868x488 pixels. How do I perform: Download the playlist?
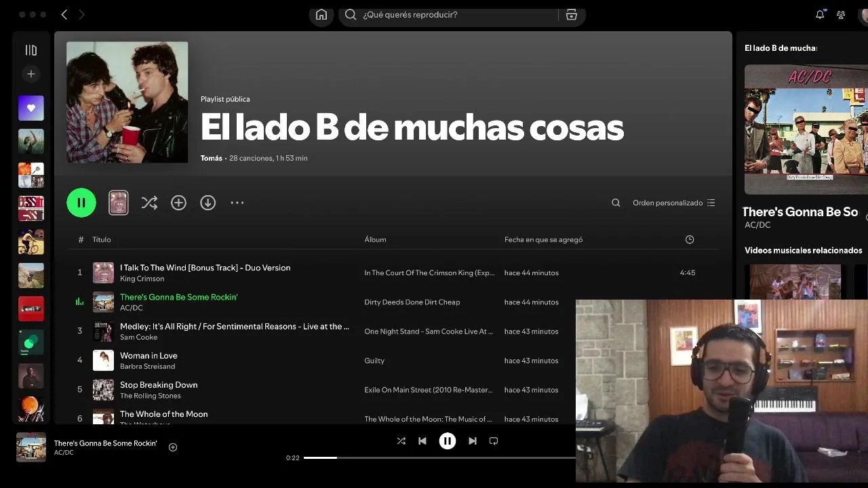[x=208, y=203]
